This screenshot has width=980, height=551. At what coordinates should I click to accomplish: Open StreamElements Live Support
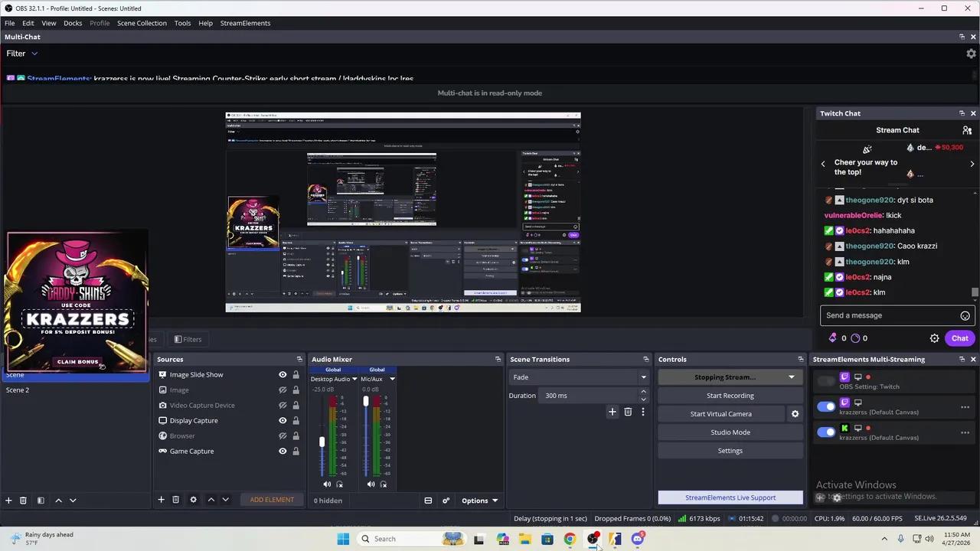(730, 497)
